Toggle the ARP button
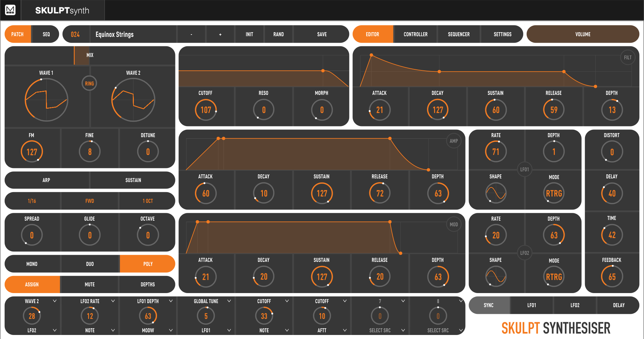 47,180
